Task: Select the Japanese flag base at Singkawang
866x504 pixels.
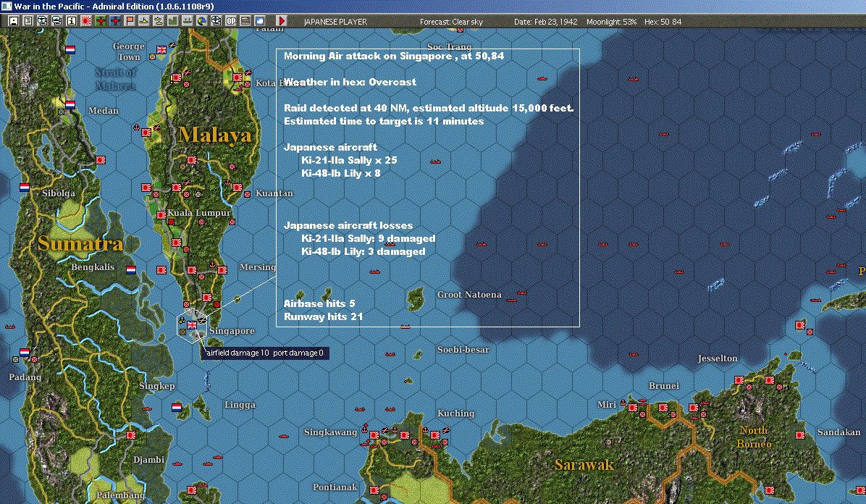Action: click(374, 435)
